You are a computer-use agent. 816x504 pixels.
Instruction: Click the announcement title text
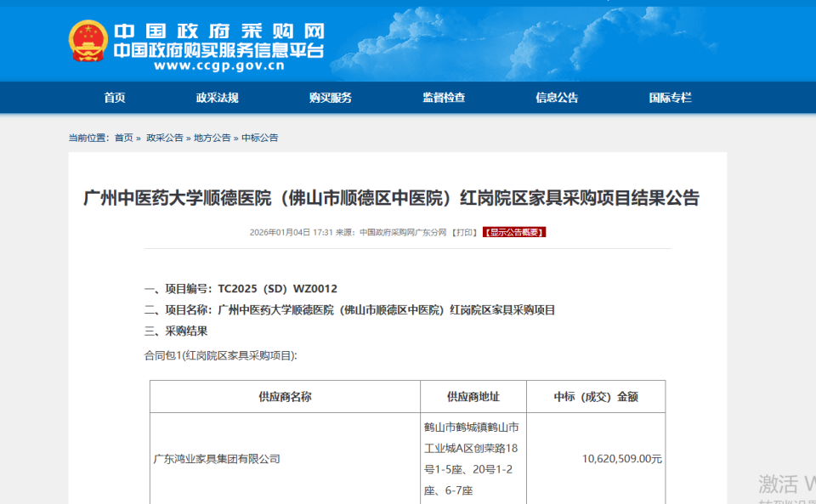pos(408,199)
